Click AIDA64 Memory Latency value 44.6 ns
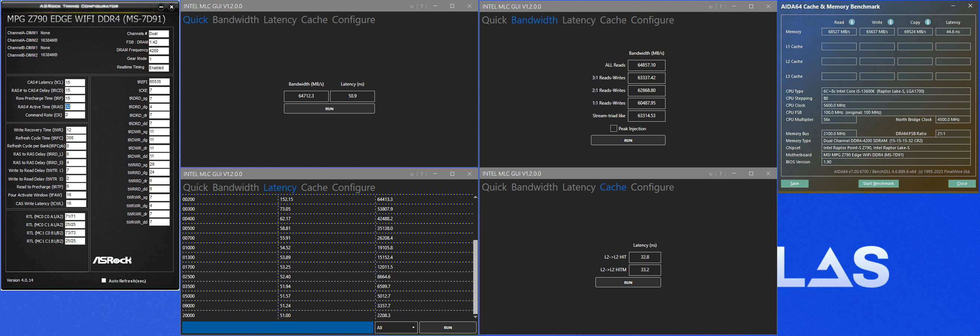Viewport: 980px width, 336px height. 953,32
